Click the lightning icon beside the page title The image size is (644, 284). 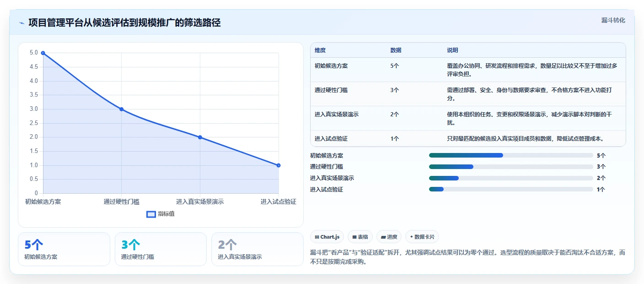click(22, 23)
